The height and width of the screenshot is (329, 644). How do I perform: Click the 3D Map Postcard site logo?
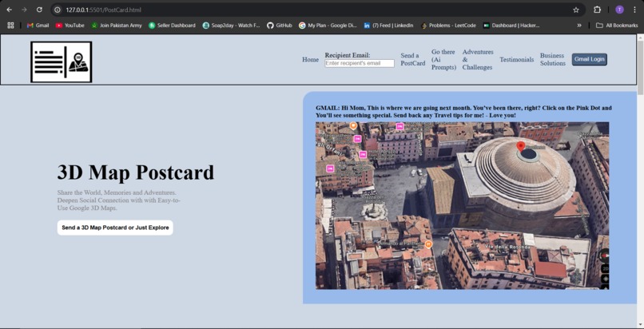pos(62,62)
